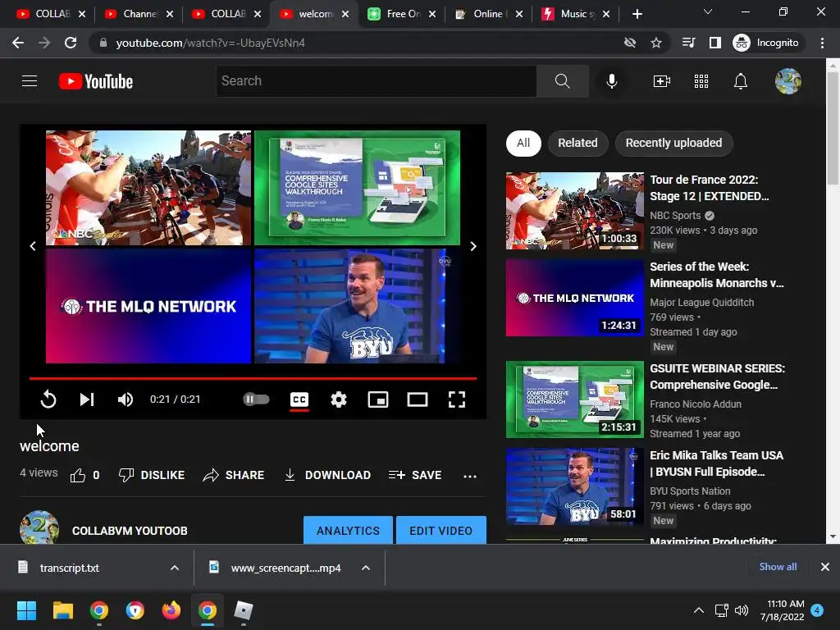This screenshot has height=630, width=840.
Task: Select the Recently uploaded chip
Action: [674, 143]
